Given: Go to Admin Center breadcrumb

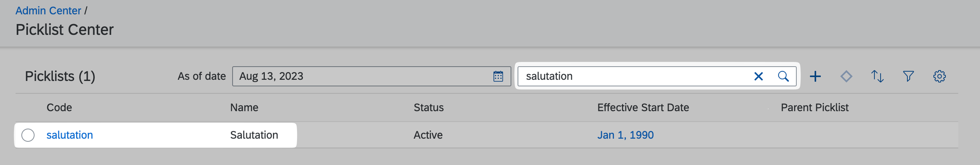Looking at the screenshot, I should 48,11.
